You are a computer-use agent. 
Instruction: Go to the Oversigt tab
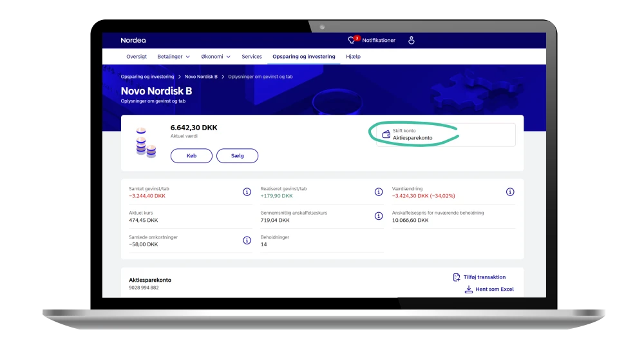[137, 57]
